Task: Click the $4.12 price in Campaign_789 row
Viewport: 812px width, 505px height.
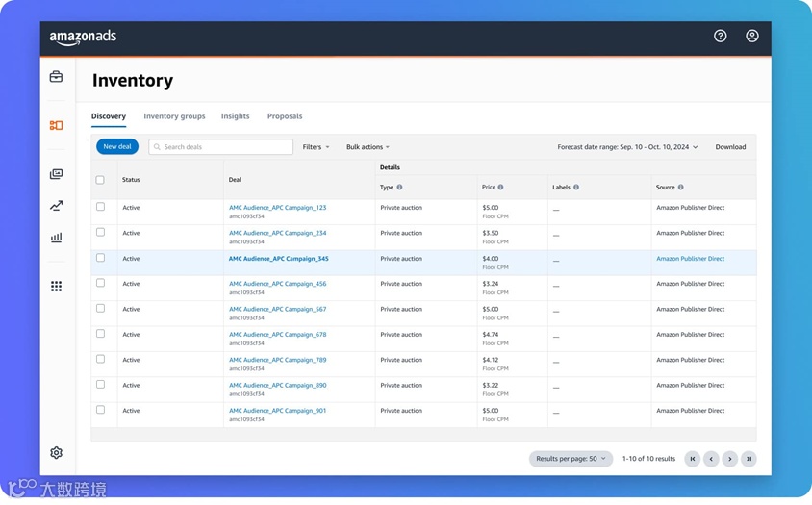Action: (x=491, y=360)
